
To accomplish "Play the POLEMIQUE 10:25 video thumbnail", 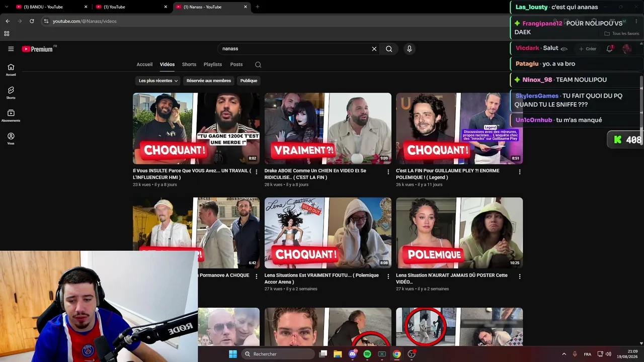I will click(x=459, y=233).
